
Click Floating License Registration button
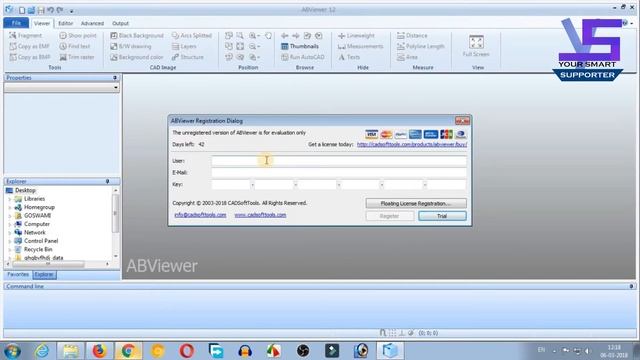click(x=416, y=203)
